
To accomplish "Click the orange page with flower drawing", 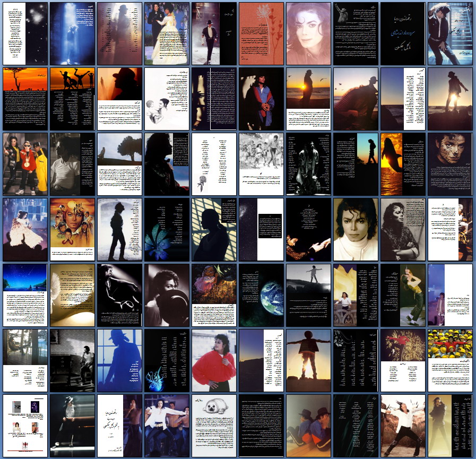I will click(261, 33).
